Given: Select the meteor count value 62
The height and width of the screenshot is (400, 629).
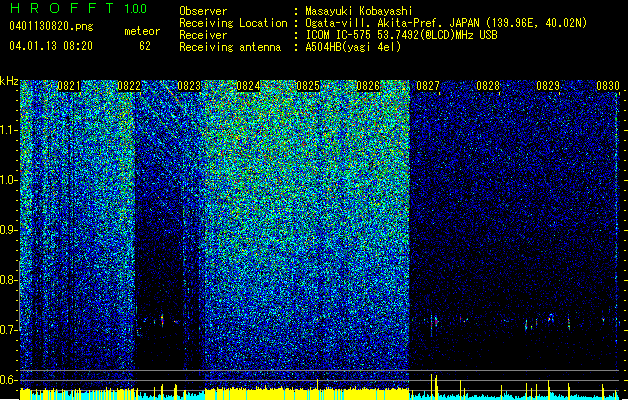Looking at the screenshot, I should (145, 46).
